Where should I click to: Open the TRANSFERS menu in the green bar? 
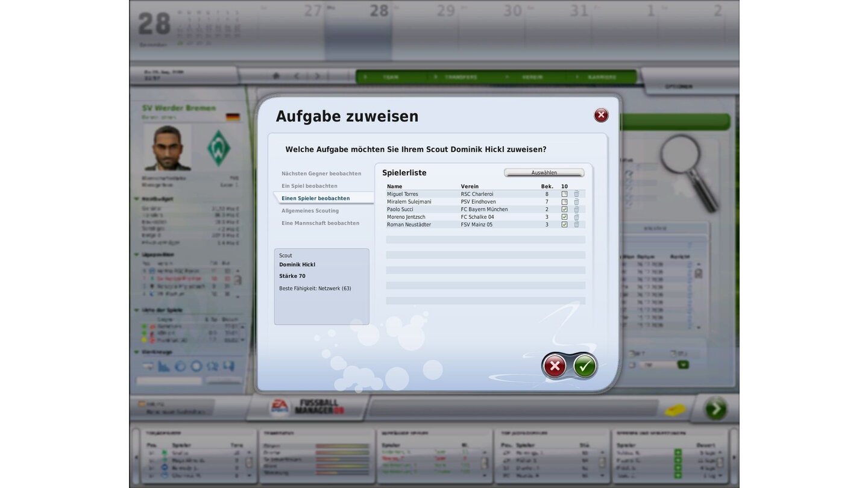461,77
